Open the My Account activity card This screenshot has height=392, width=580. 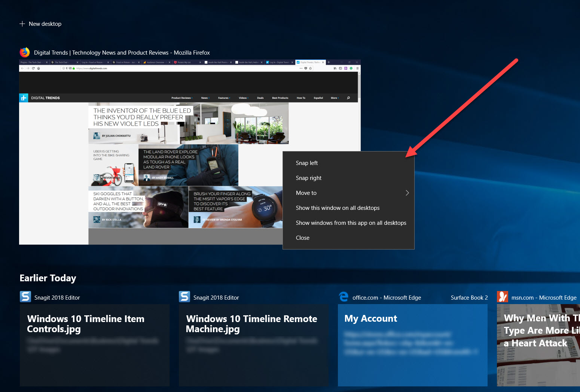click(x=413, y=345)
